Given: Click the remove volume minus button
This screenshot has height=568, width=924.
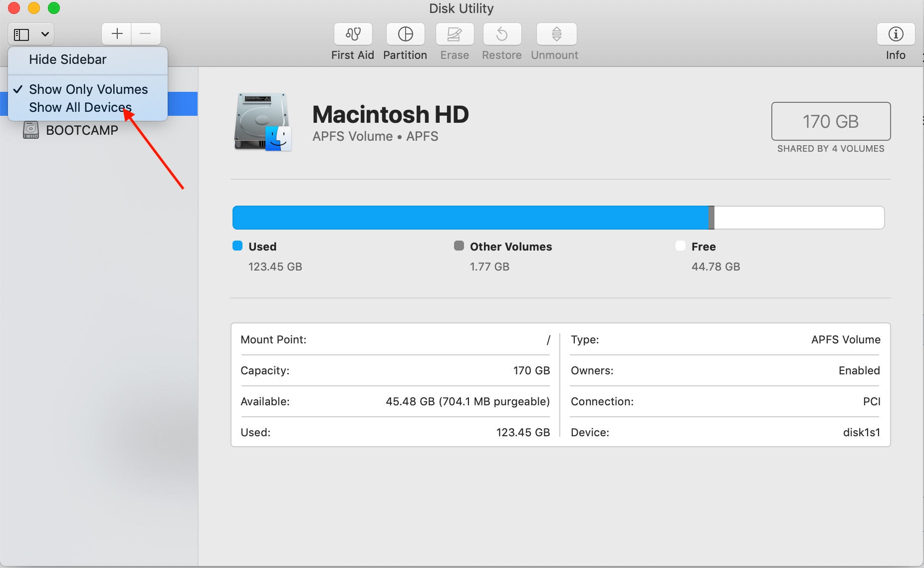Looking at the screenshot, I should [x=146, y=34].
